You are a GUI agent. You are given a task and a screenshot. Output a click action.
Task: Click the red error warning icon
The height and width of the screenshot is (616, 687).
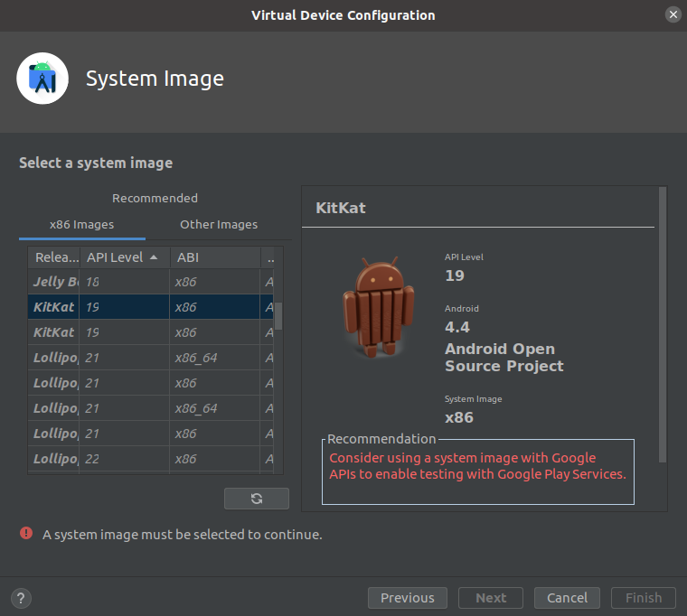[x=26, y=533]
